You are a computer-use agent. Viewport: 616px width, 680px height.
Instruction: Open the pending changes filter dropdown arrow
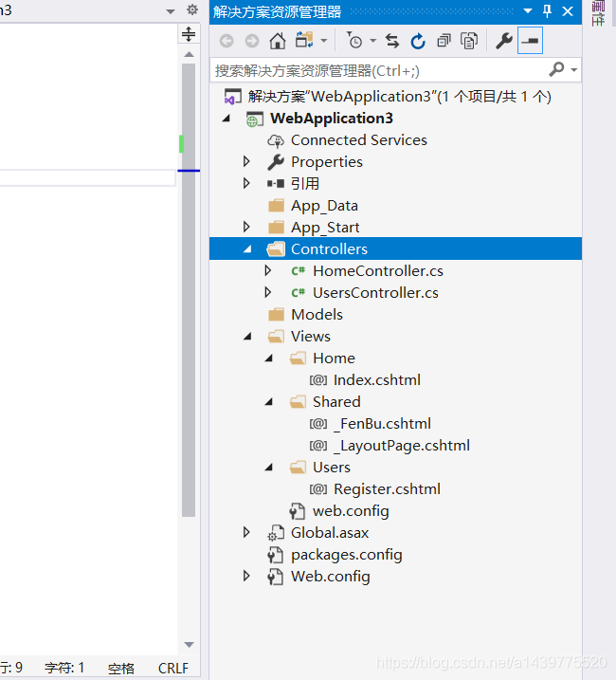coord(372,41)
